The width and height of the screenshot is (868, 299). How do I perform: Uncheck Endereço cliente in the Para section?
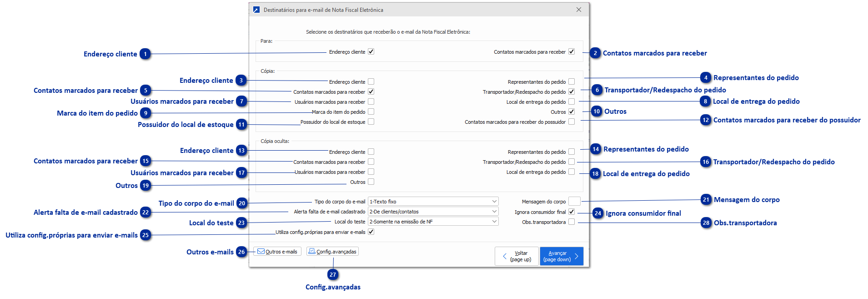[371, 52]
